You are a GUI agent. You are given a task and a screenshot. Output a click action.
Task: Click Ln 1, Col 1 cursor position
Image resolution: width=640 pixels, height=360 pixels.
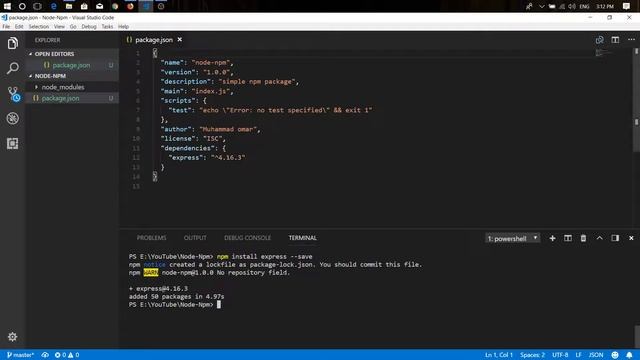(x=498, y=355)
